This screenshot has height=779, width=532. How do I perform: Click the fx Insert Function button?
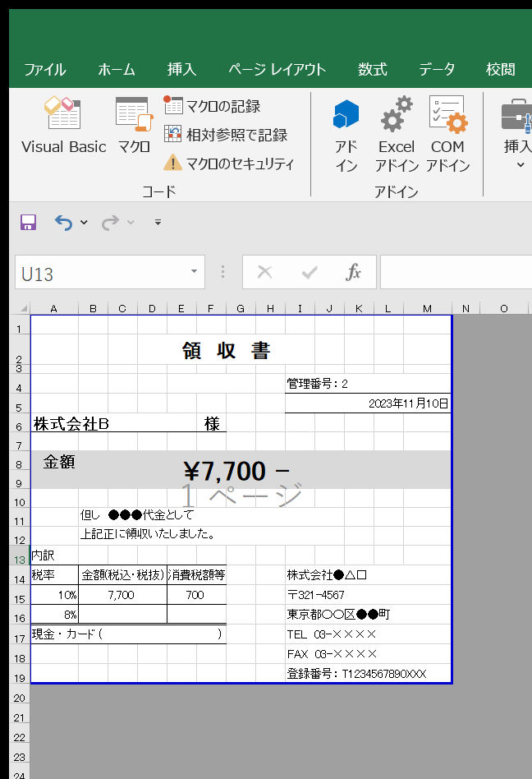[354, 272]
